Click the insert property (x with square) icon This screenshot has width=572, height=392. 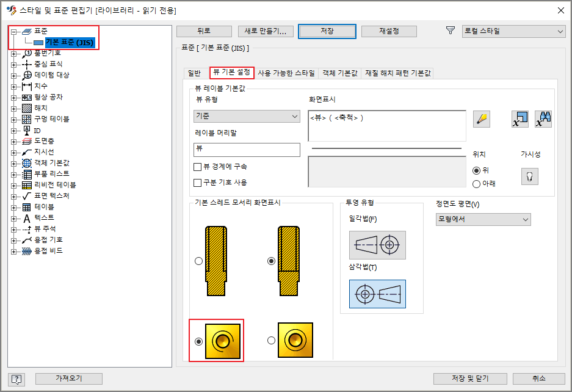coord(519,119)
